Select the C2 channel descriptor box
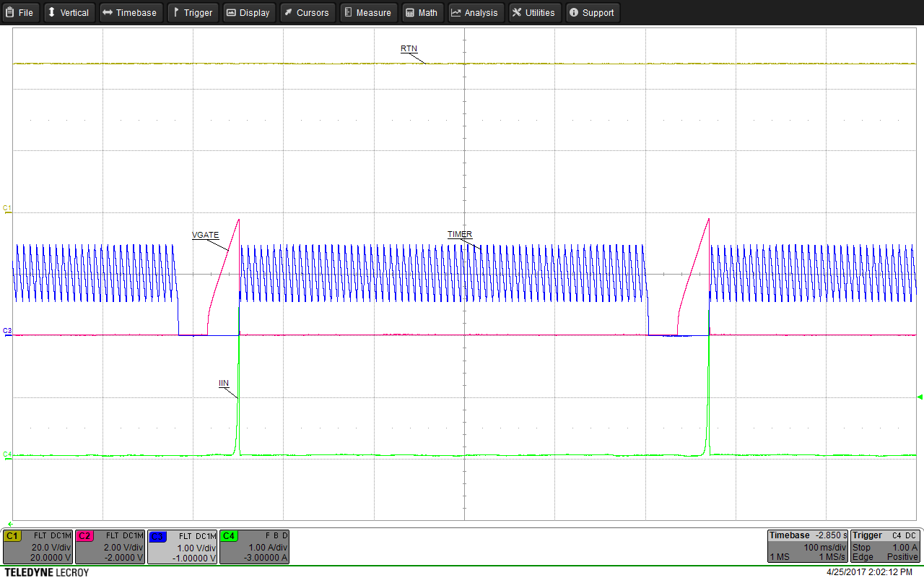The height and width of the screenshot is (578, 924). click(110, 547)
